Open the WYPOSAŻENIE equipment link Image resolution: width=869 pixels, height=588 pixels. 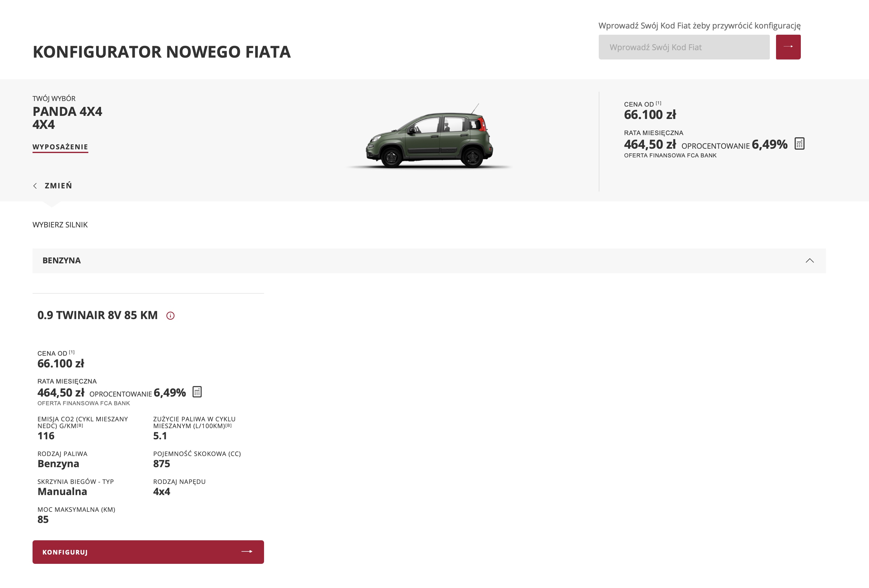tap(60, 147)
